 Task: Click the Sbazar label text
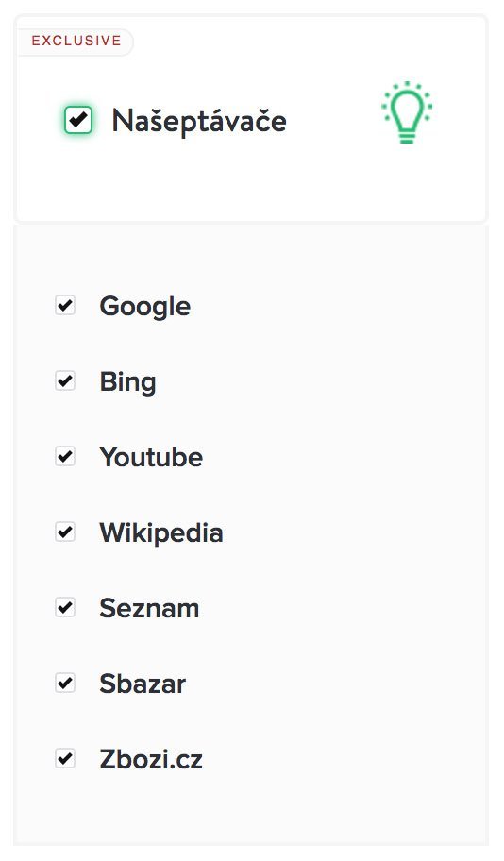tap(143, 684)
